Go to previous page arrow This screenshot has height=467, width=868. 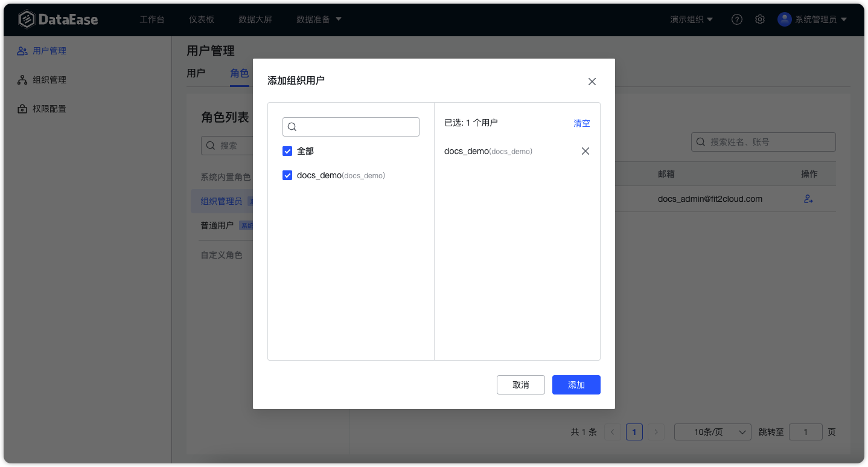[613, 432]
